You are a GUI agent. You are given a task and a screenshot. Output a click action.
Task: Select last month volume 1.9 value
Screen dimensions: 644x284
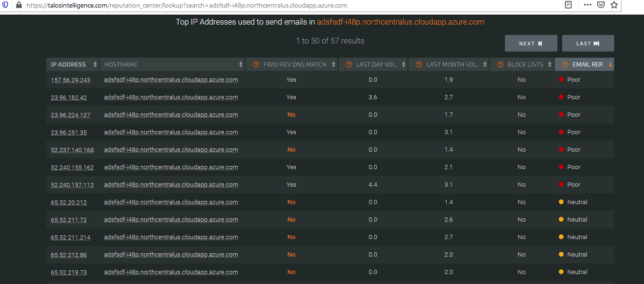click(x=449, y=80)
